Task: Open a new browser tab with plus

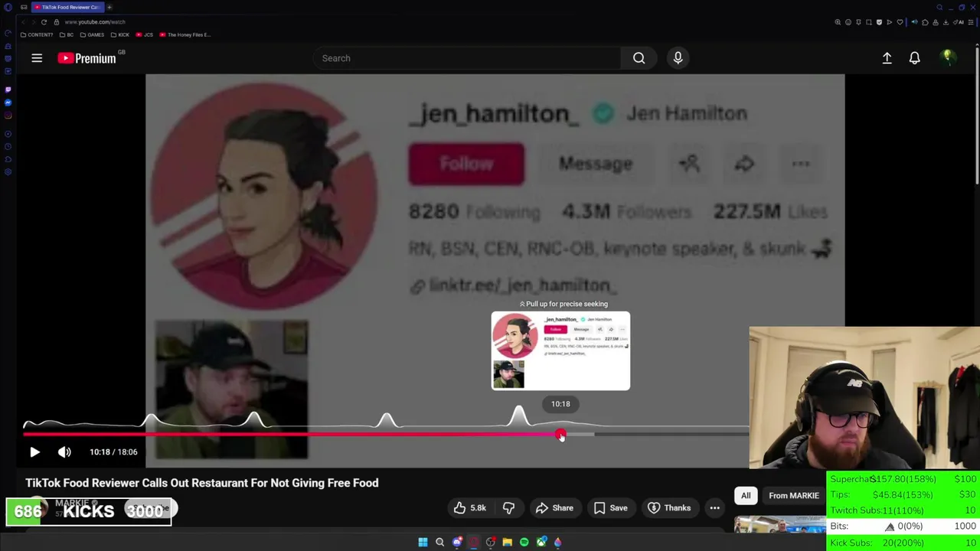Action: coord(109,7)
